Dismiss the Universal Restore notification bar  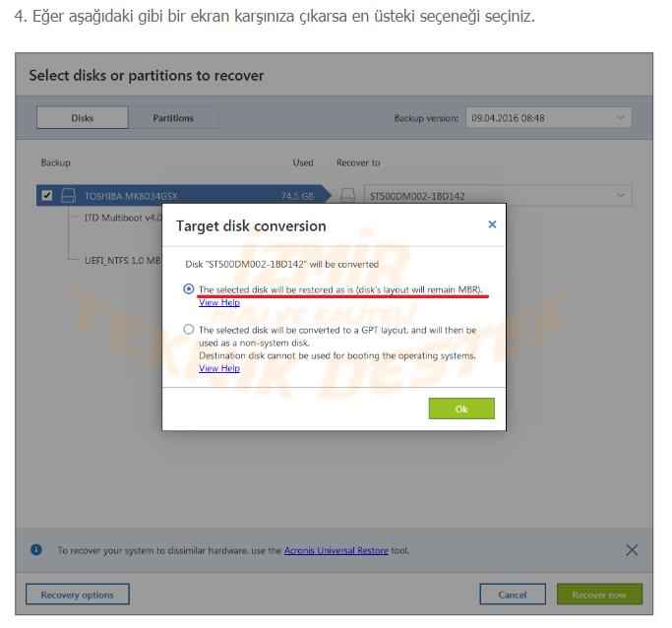pyautogui.click(x=632, y=550)
